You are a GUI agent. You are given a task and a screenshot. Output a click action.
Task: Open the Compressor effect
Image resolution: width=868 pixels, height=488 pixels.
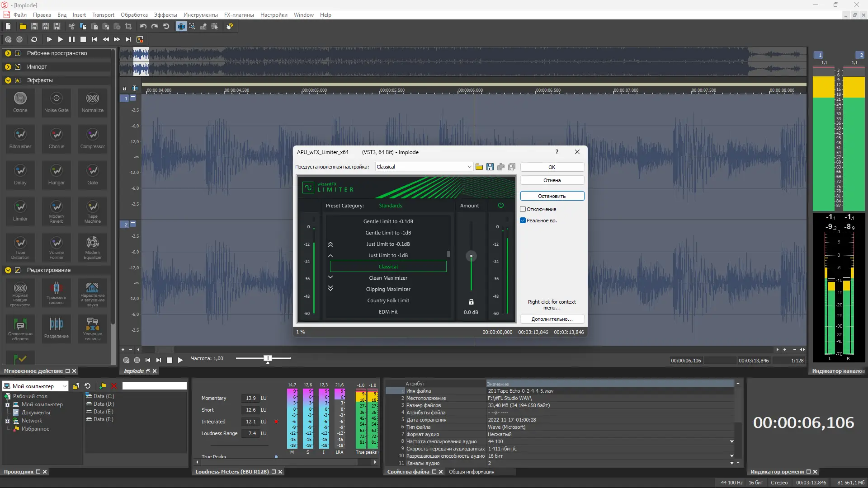(93, 138)
